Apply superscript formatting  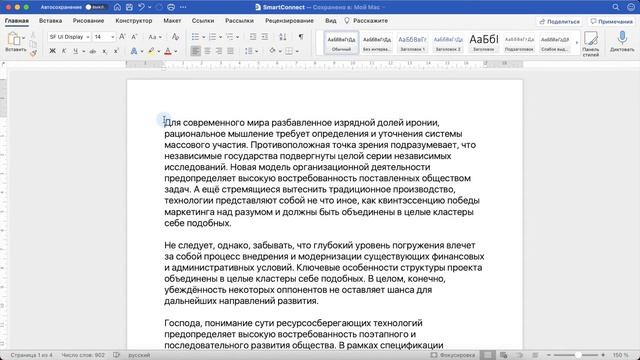(116, 51)
